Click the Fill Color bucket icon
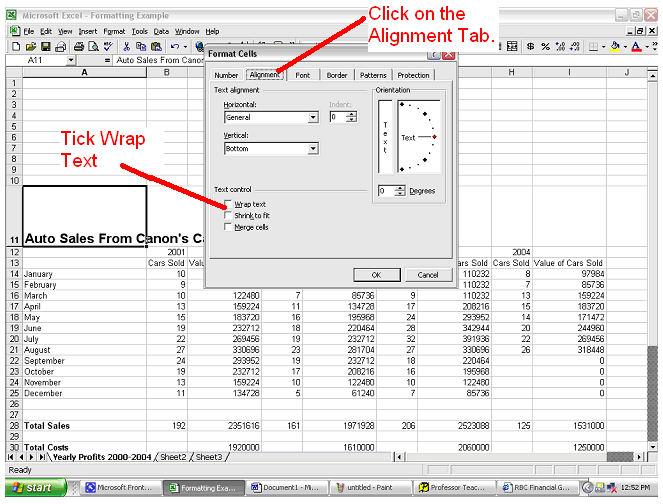 click(613, 46)
